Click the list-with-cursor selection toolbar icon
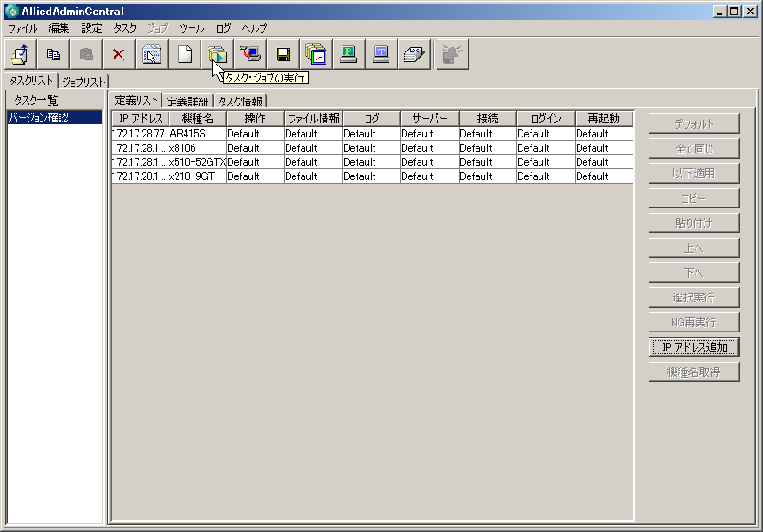 tap(152, 54)
